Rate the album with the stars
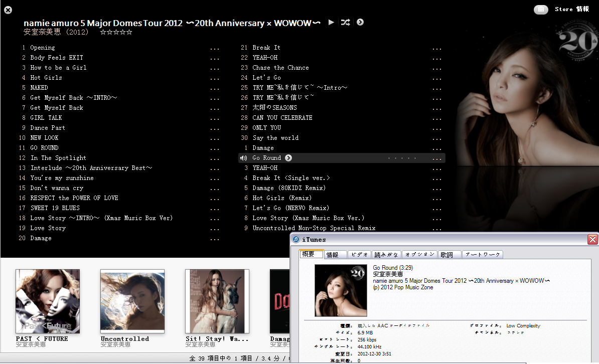 (x=116, y=32)
